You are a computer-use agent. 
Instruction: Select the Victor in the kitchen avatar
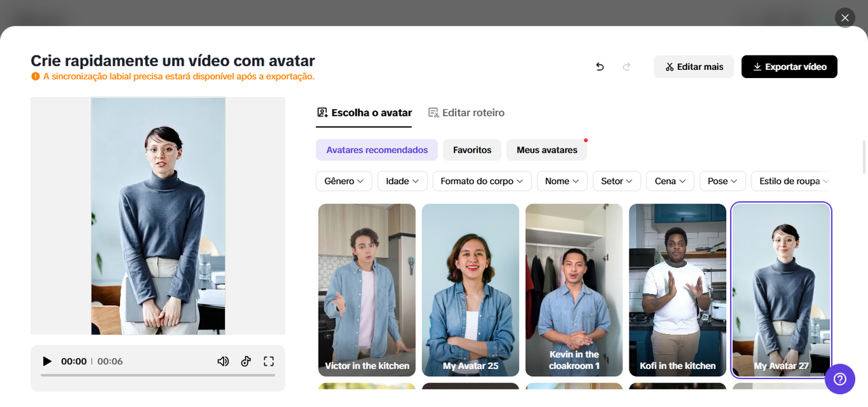pyautogui.click(x=367, y=290)
